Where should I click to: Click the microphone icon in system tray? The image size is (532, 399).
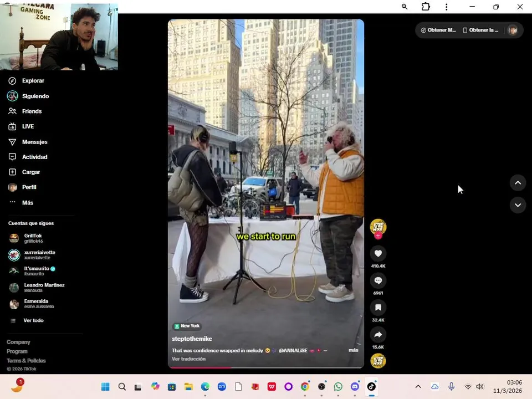coord(451,386)
